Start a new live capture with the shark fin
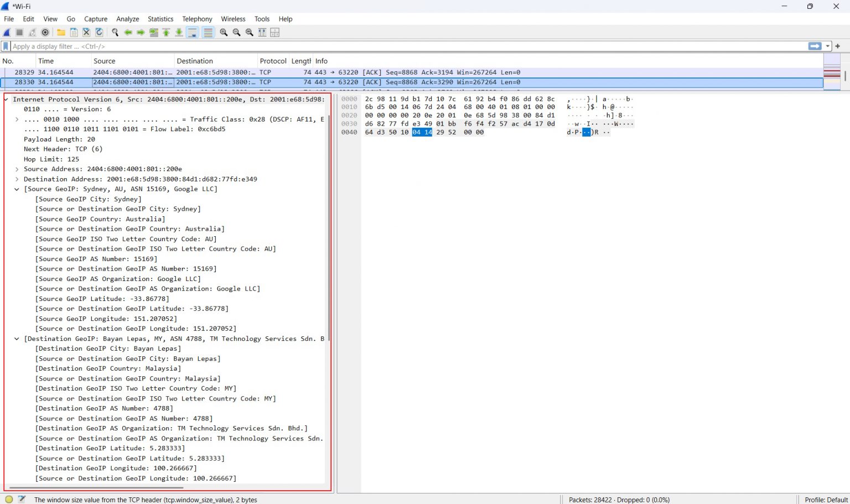 pos(7,32)
